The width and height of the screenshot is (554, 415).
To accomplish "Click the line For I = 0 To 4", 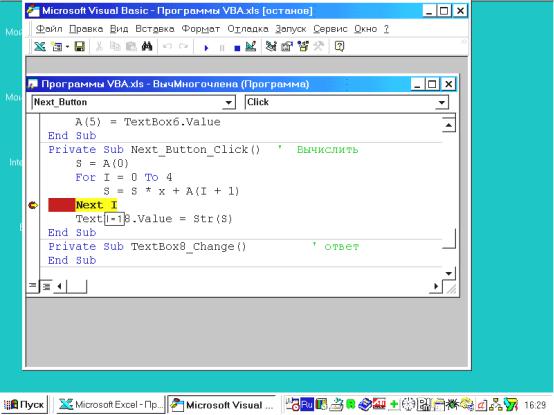I will (124, 177).
